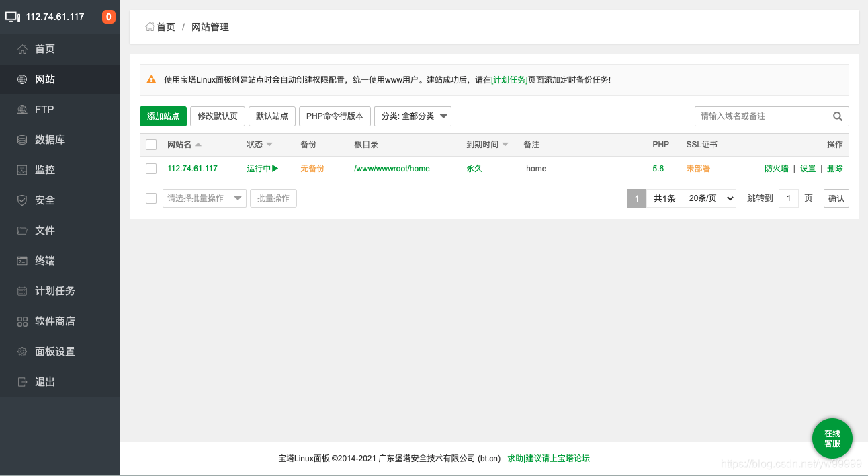
Task: Sort by 状态 column arrow
Action: pos(269,145)
